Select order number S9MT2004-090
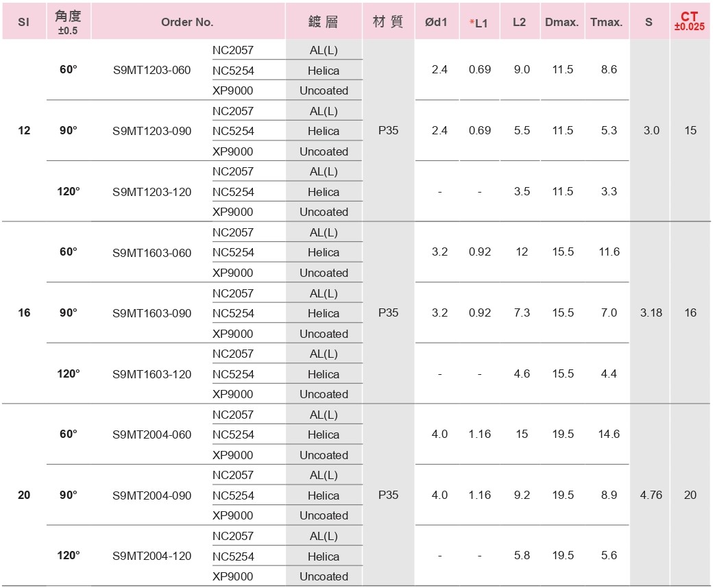 point(151,495)
